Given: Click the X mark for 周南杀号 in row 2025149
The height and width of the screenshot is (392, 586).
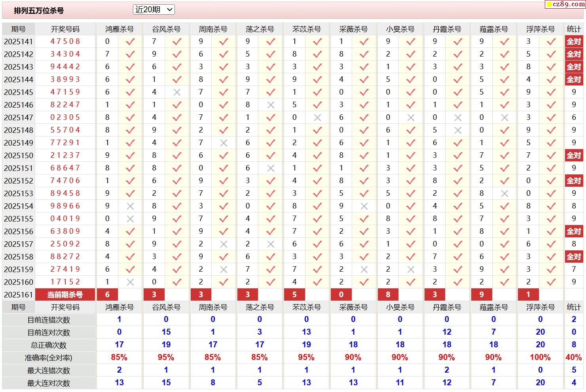Looking at the screenshot, I should coord(224,143).
